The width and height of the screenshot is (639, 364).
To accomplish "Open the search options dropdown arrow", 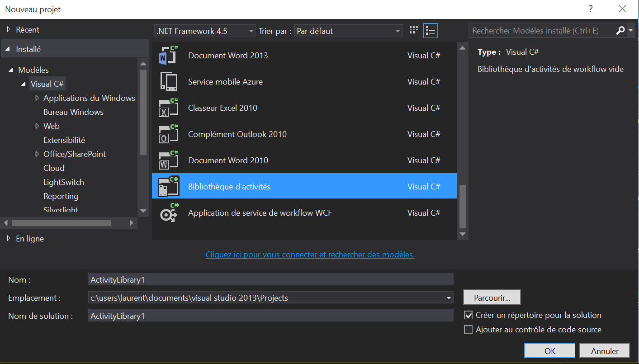I will click(631, 31).
